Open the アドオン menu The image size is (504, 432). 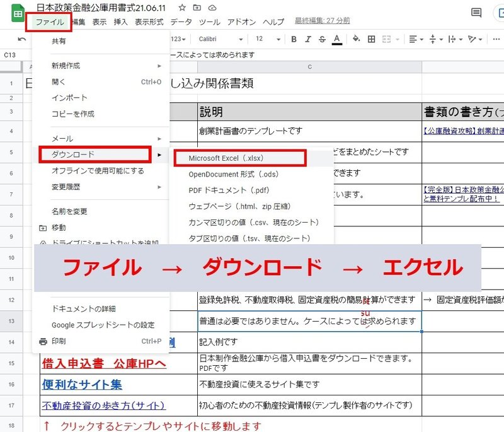click(241, 22)
